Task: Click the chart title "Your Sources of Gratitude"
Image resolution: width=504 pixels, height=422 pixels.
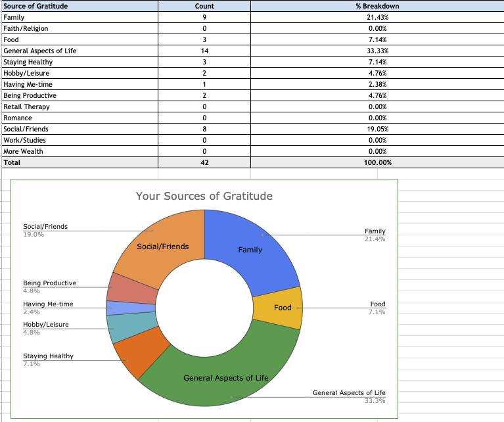Action: (204, 196)
